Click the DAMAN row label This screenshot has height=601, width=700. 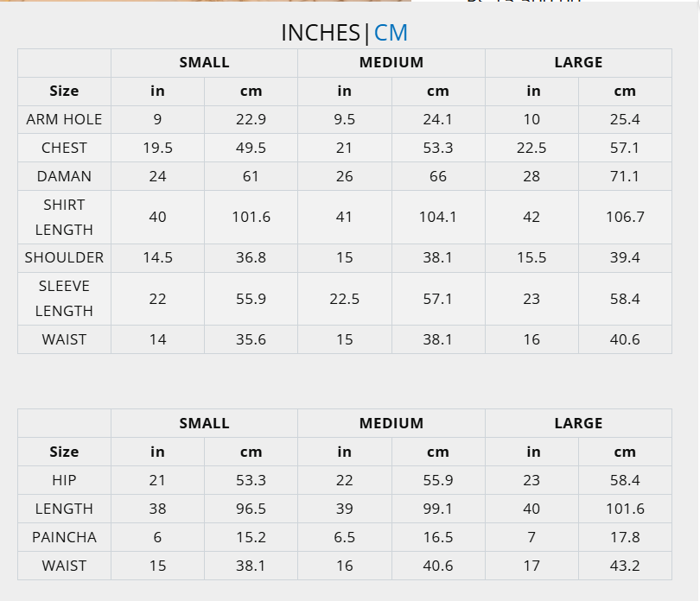coord(64,176)
